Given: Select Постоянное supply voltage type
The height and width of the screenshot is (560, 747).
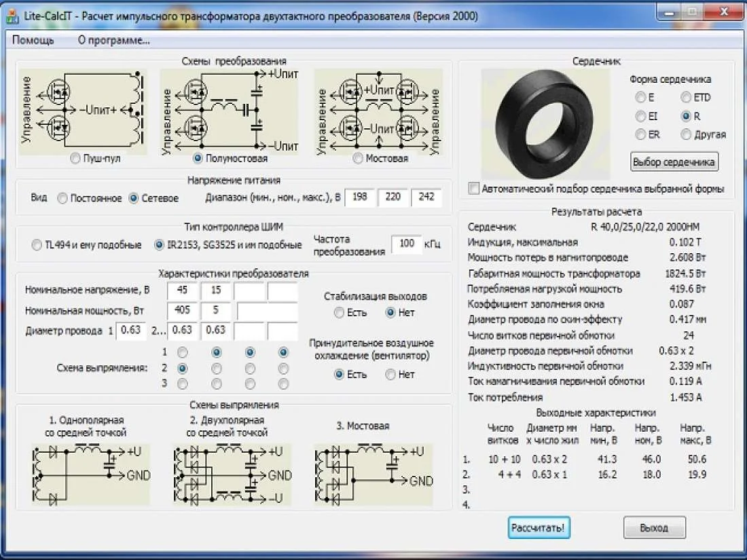Looking at the screenshot, I should click(62, 198).
